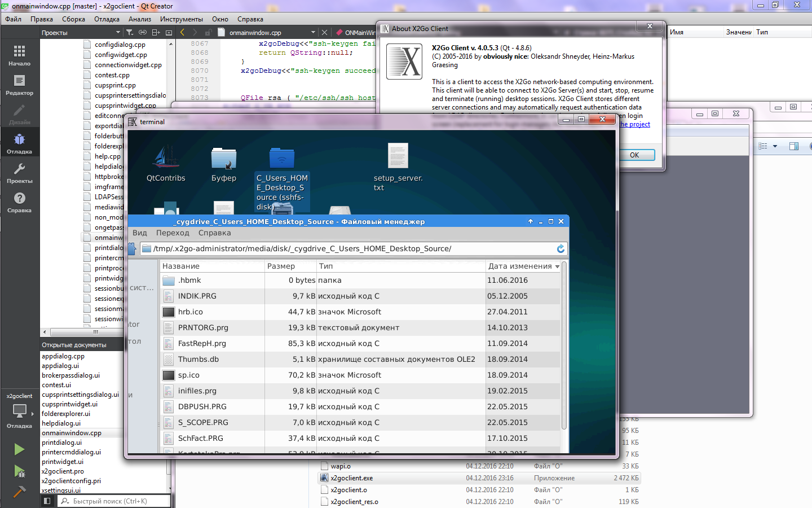Image resolution: width=812 pixels, height=508 pixels.
Task: Click the file manager home button
Action: coord(133,248)
